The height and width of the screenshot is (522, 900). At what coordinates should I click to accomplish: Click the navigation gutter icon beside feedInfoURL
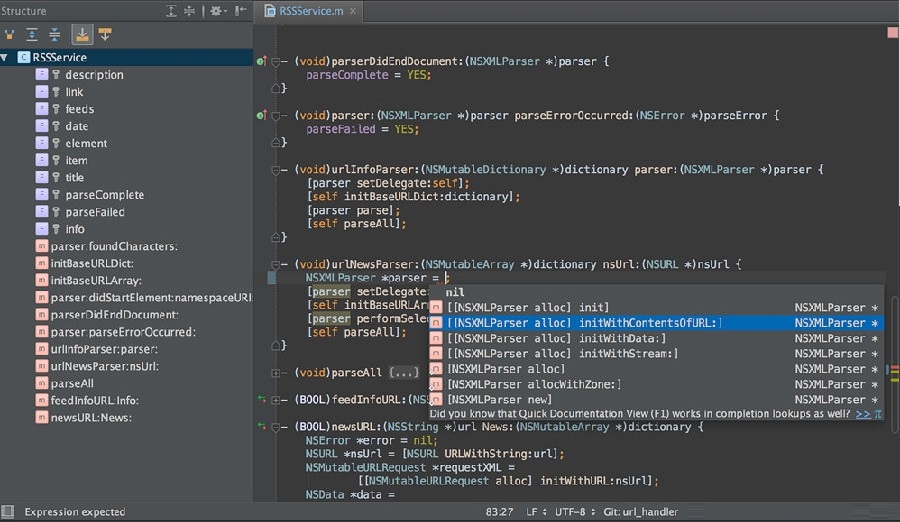(x=261, y=399)
